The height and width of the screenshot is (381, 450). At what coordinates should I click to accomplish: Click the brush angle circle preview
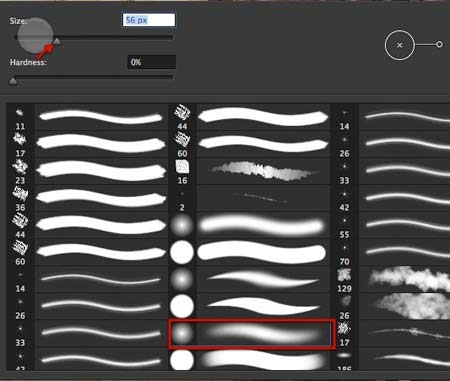pyautogui.click(x=399, y=45)
